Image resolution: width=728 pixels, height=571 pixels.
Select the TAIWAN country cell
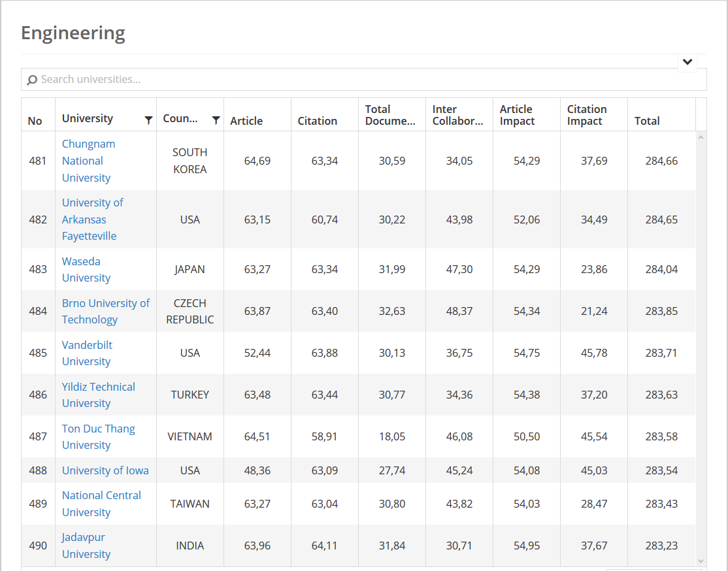pos(190,504)
